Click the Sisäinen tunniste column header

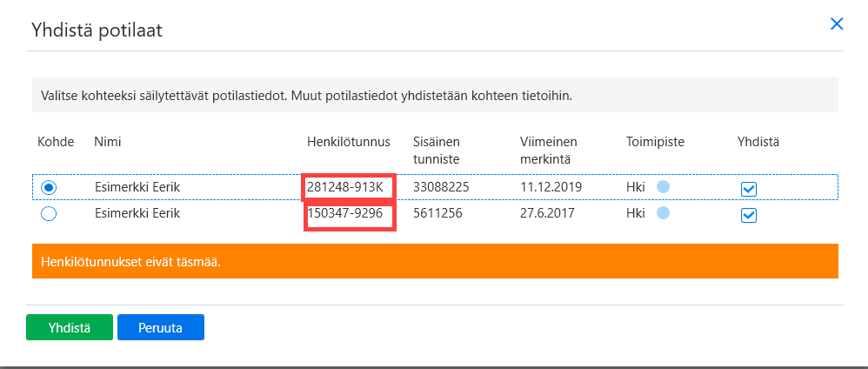(x=437, y=151)
